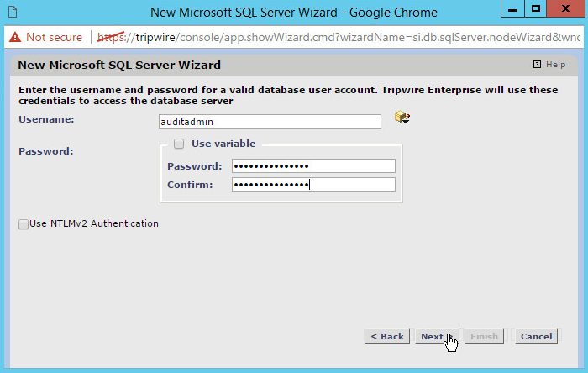The image size is (588, 373).
Task: Select the tripwire URL in address bar
Action: (x=336, y=38)
